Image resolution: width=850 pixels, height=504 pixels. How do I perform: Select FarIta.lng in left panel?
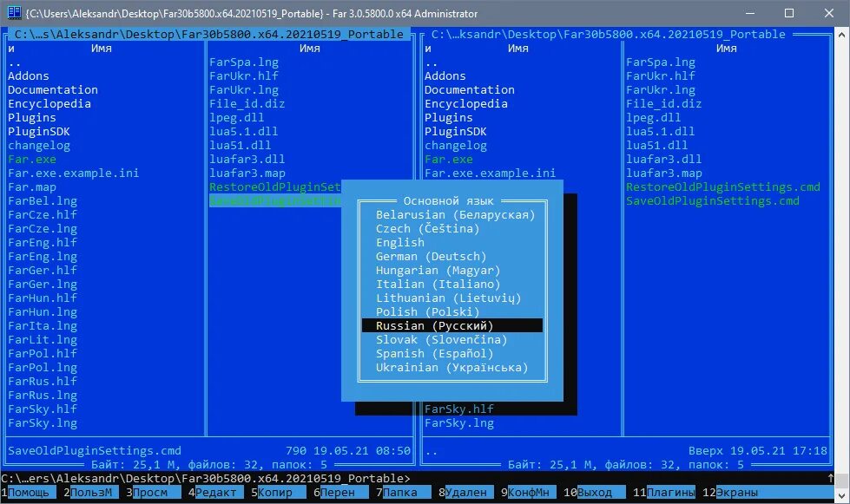click(43, 326)
